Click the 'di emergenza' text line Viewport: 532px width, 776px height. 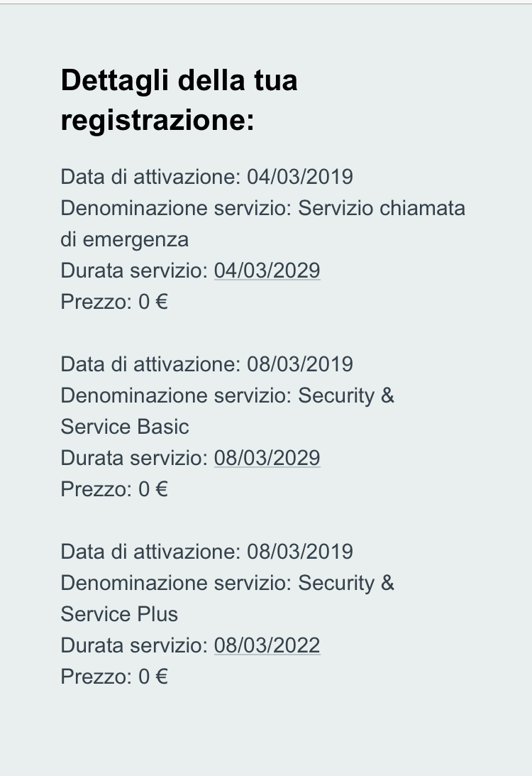(x=125, y=239)
